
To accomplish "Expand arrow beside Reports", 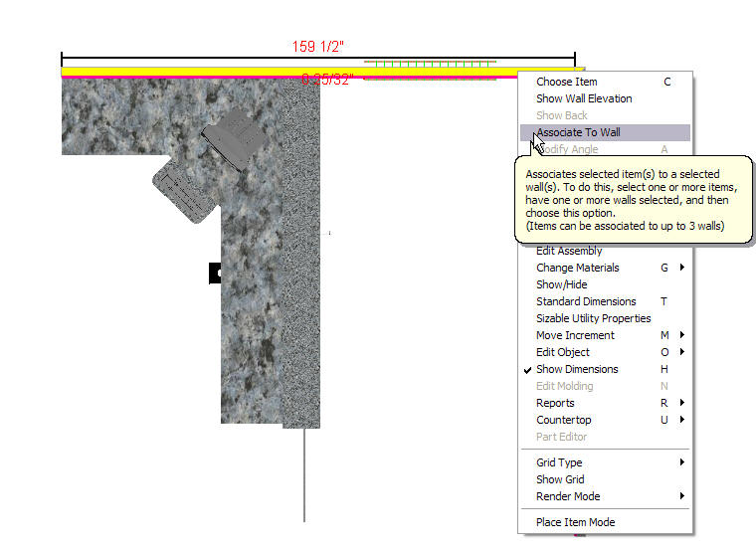I will [682, 402].
